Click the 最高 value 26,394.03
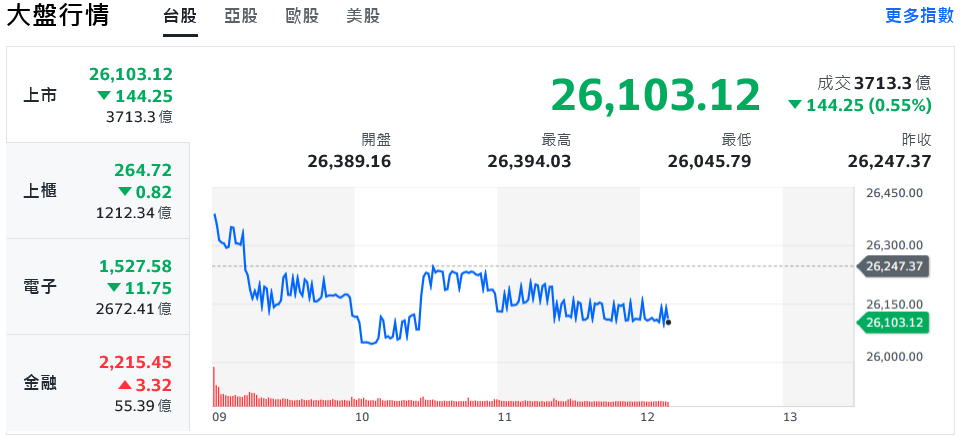Viewport: 961px width, 436px height. coord(529,161)
